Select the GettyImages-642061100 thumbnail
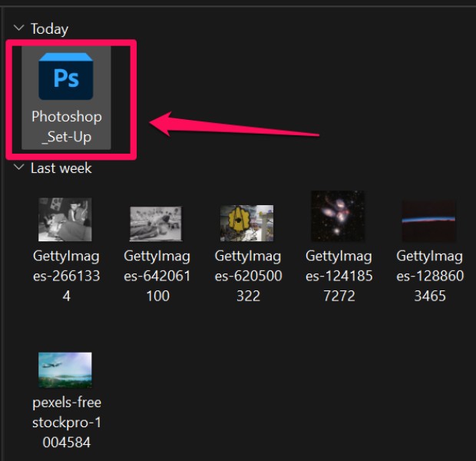The width and height of the screenshot is (476, 461). click(156, 224)
